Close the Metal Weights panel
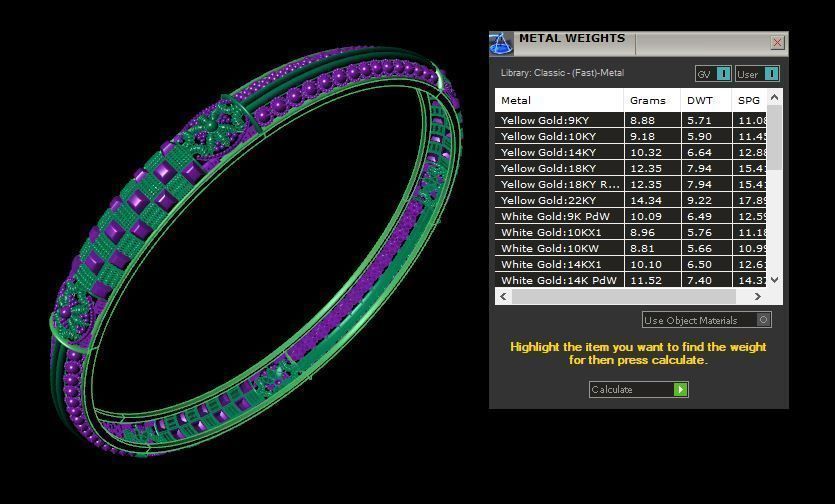 (777, 42)
